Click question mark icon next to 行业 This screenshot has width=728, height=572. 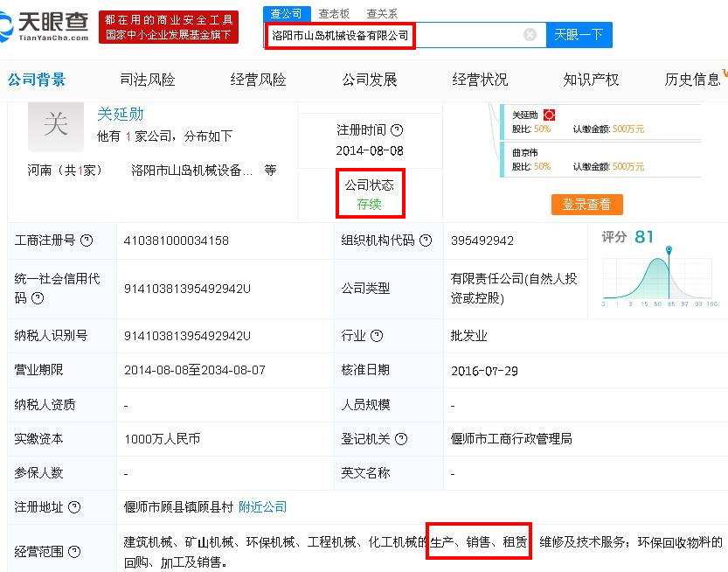pyautogui.click(x=377, y=336)
